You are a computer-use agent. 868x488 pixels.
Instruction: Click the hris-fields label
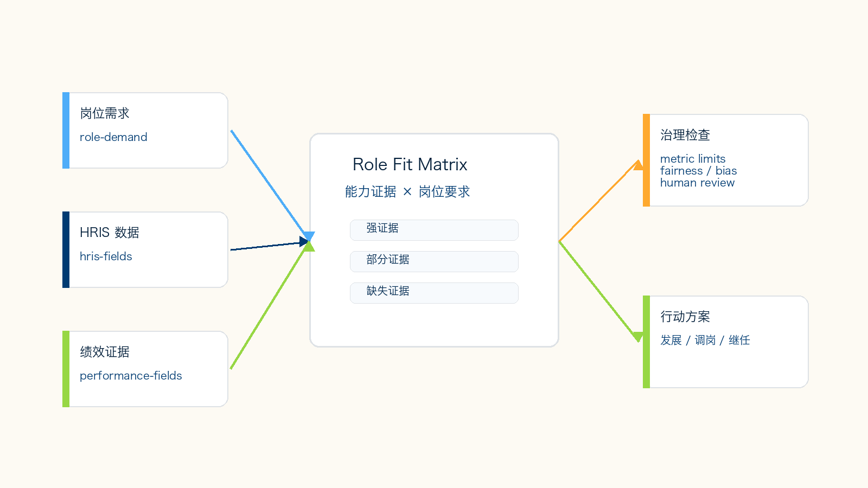106,256
